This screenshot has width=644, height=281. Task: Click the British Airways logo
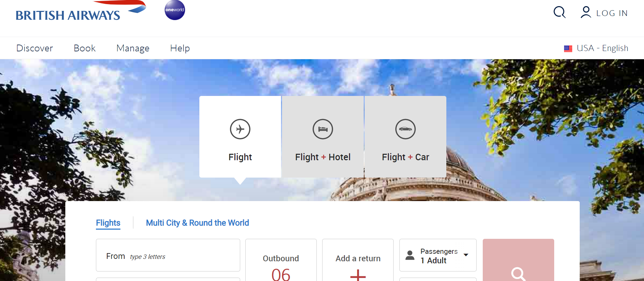click(81, 12)
